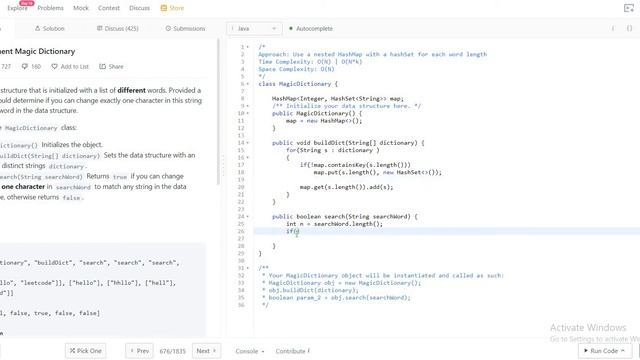Click the 'Time Complexity' comment line
This screenshot has height=360, width=640.
tap(310, 62)
